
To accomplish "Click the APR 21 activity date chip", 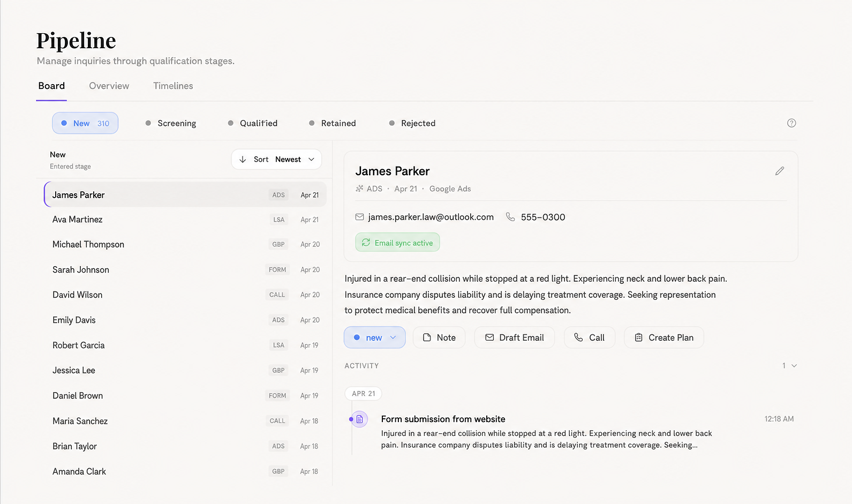I will (364, 394).
